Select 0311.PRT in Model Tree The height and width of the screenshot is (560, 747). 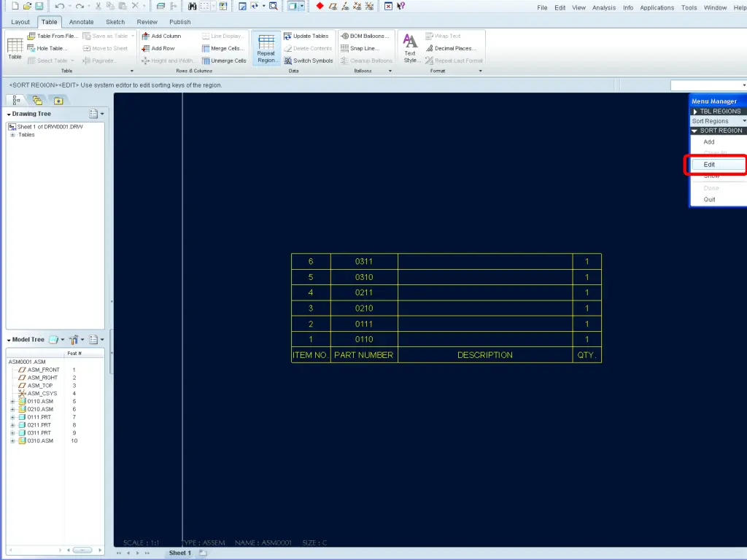click(x=35, y=433)
